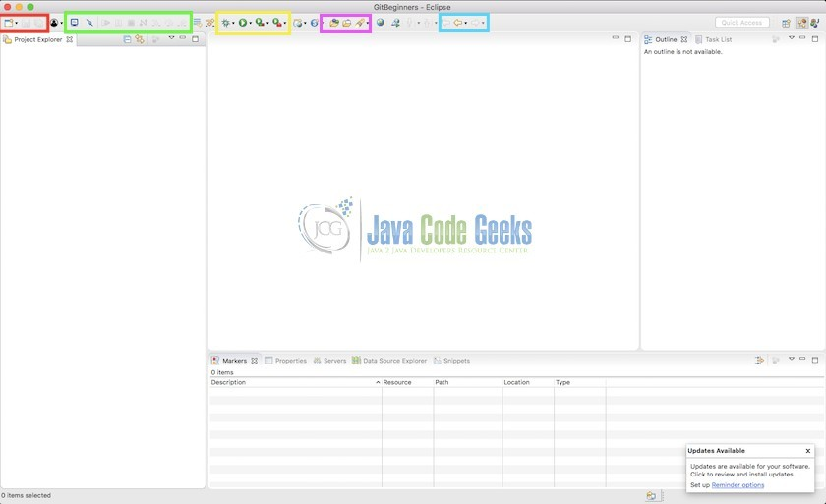Open the External Tools dropdown arrow
The image size is (826, 504).
285,23
